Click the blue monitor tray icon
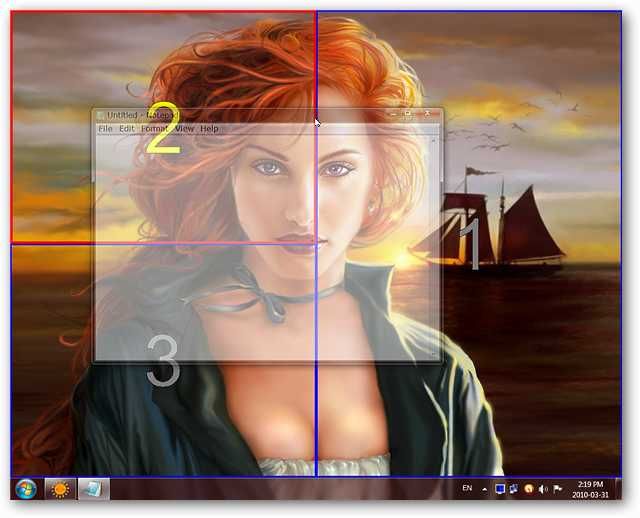Viewport: 640px width, 518px height. tap(500, 489)
